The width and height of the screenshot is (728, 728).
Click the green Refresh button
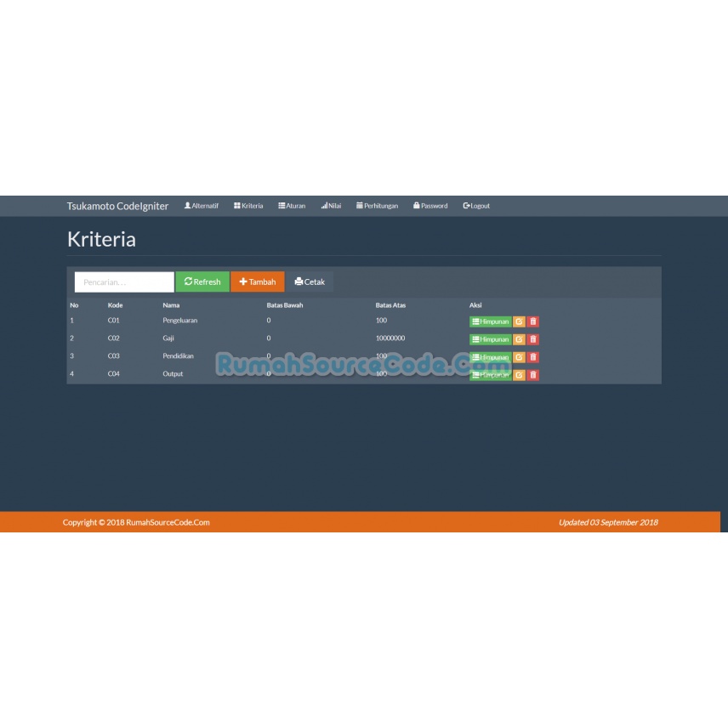pyautogui.click(x=202, y=282)
